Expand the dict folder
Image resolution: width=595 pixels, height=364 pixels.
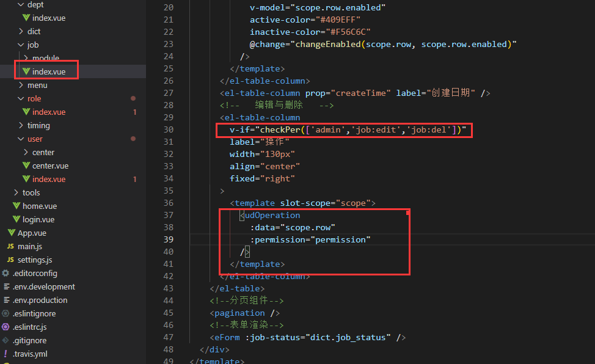click(x=21, y=31)
